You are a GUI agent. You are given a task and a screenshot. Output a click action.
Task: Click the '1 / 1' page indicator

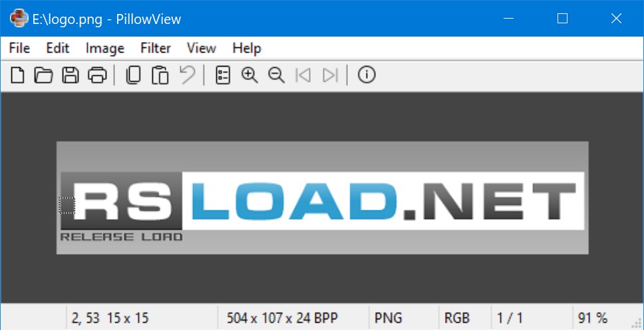tap(510, 317)
